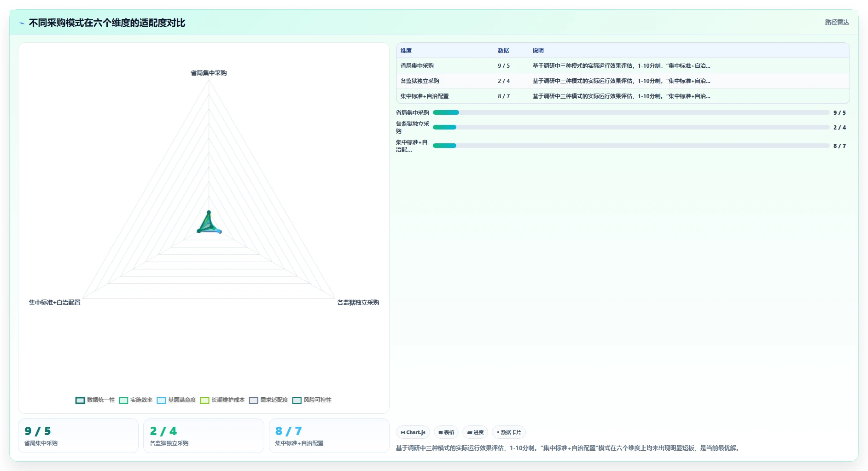Image resolution: width=868 pixels, height=471 pixels.
Task: Select the 进度 tag chip
Action: 475,432
